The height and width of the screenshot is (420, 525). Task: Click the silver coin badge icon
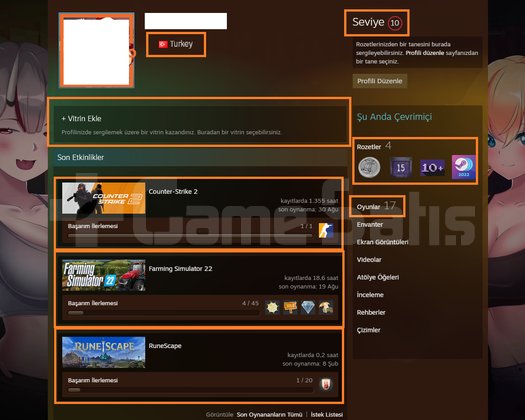point(369,167)
